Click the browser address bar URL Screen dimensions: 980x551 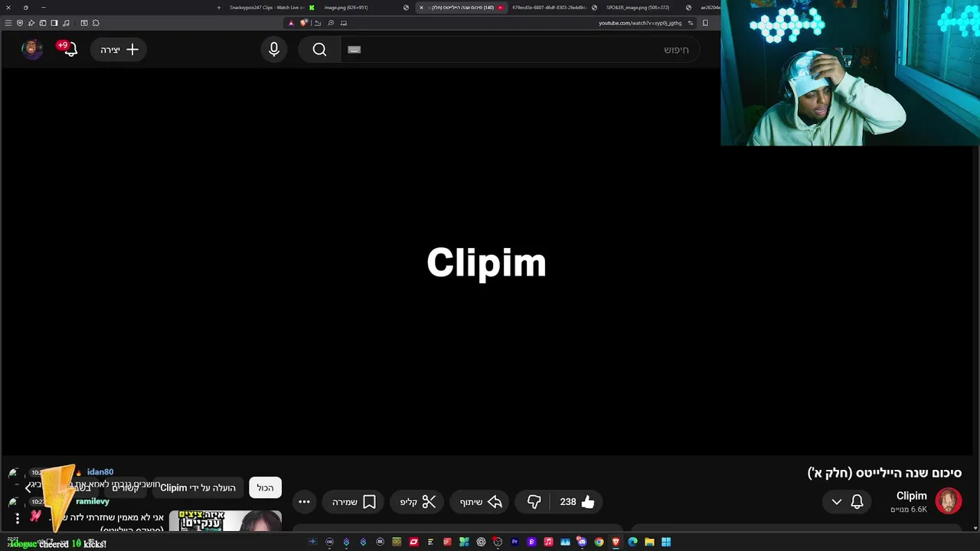[x=640, y=23]
